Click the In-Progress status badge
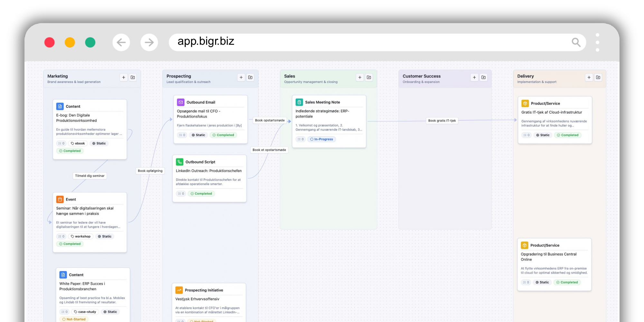The width and height of the screenshot is (644, 322). pos(322,139)
